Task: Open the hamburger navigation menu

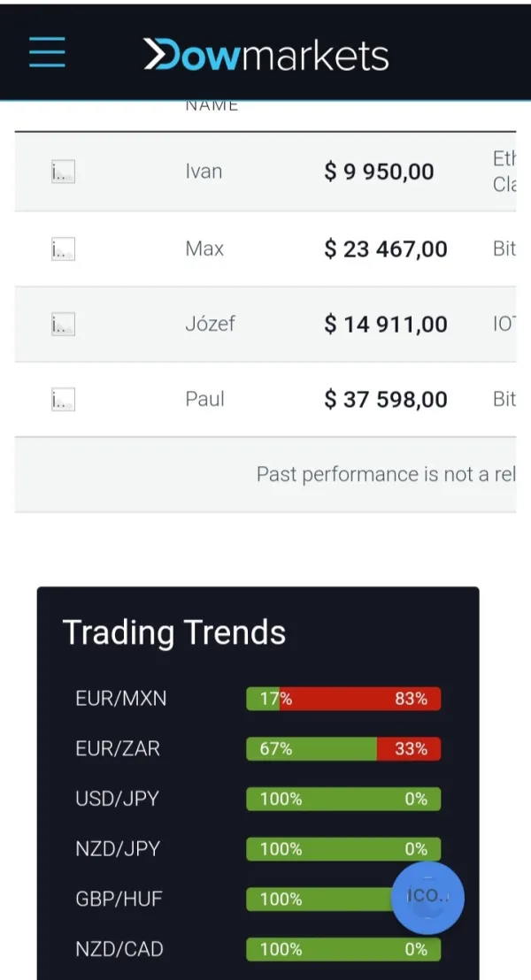Action: click(x=47, y=53)
